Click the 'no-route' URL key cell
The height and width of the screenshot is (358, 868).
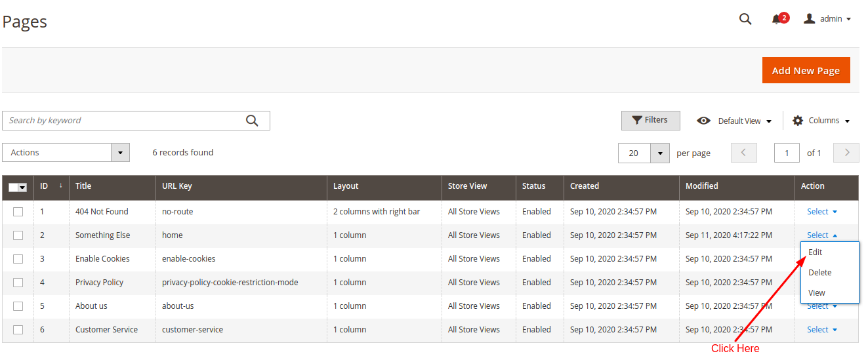(x=178, y=212)
